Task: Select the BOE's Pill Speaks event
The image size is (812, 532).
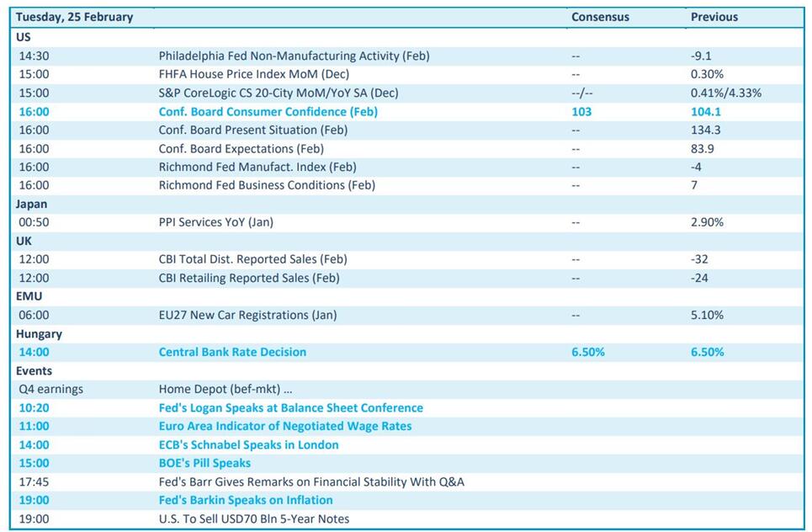Action: [204, 463]
